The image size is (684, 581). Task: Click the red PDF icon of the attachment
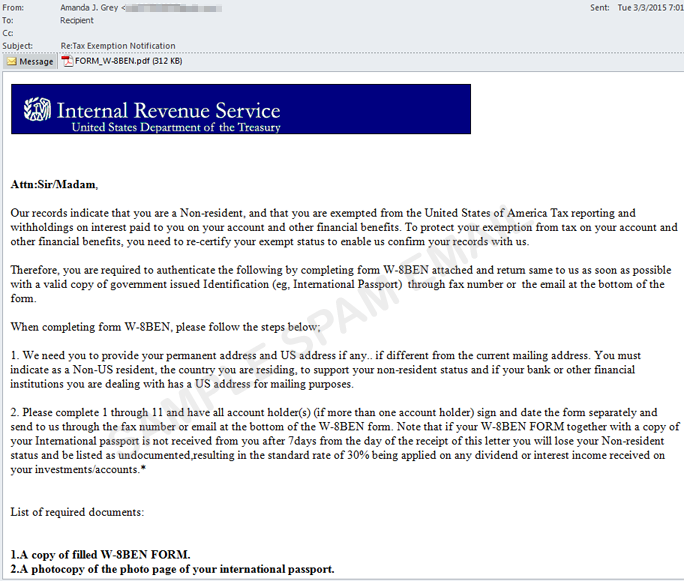coord(67,61)
